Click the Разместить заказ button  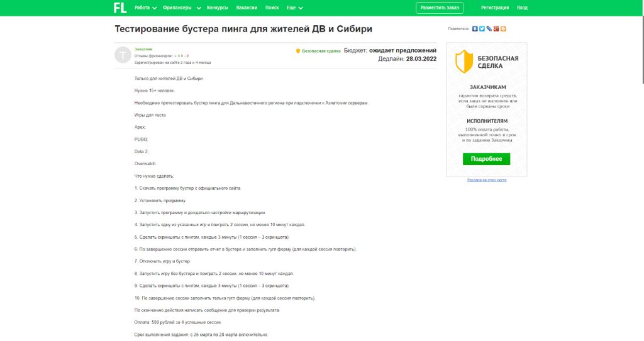(x=440, y=8)
